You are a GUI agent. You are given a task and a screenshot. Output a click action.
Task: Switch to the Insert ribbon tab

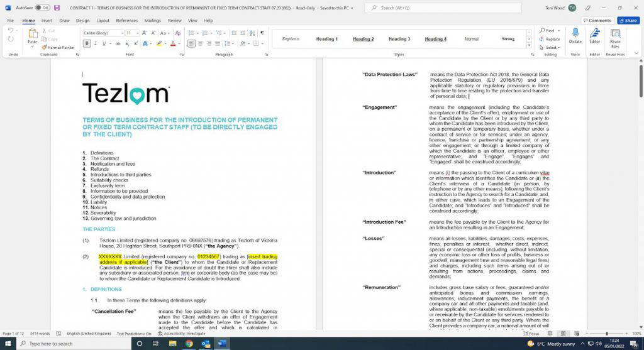coord(47,20)
